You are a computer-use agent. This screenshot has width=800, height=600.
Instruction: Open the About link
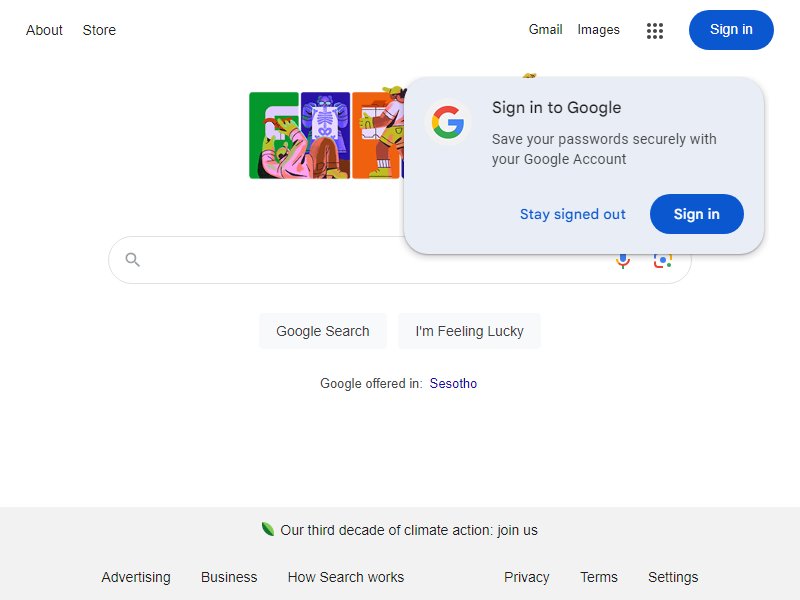44,30
